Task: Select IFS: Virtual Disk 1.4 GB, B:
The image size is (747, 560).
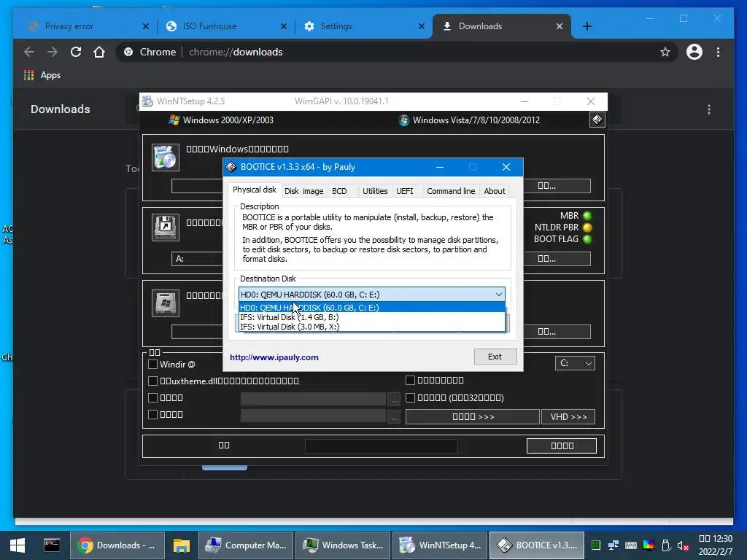Action: point(371,317)
